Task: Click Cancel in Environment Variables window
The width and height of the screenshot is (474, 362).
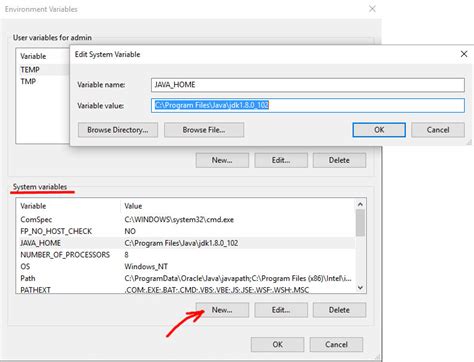Action: pos(336,344)
